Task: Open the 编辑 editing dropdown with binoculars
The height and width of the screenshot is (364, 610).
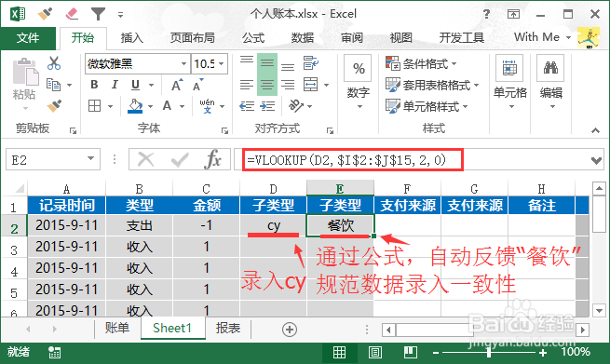Action: pos(551,83)
